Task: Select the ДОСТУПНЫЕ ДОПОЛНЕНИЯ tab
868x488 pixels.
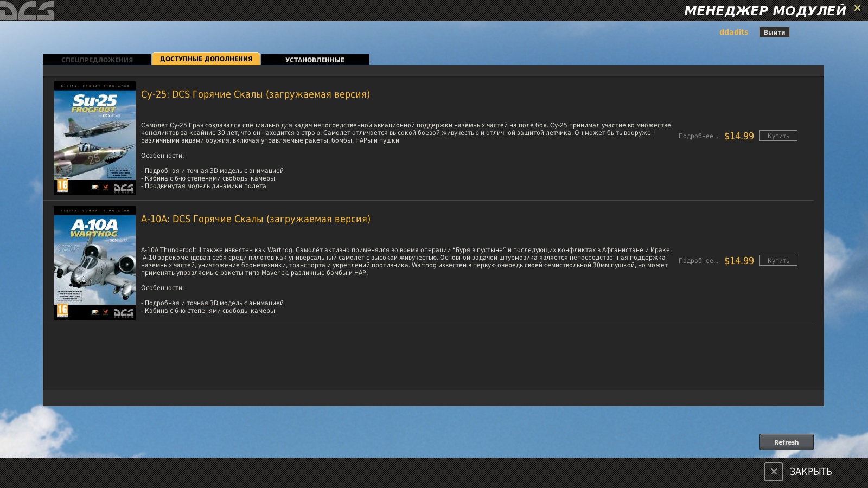Action: coord(206,59)
